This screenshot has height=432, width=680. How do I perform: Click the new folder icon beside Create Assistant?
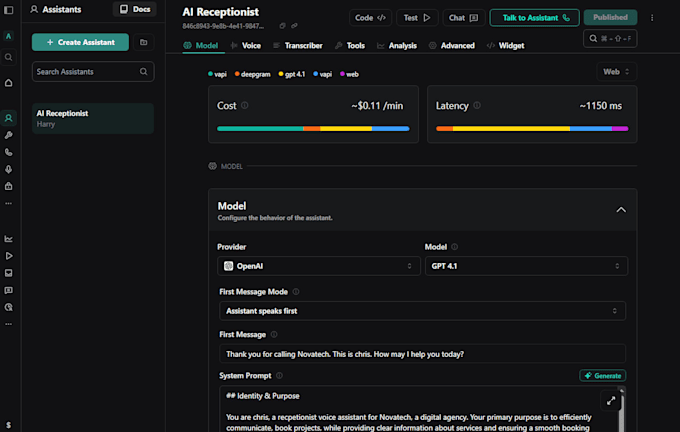click(x=144, y=42)
